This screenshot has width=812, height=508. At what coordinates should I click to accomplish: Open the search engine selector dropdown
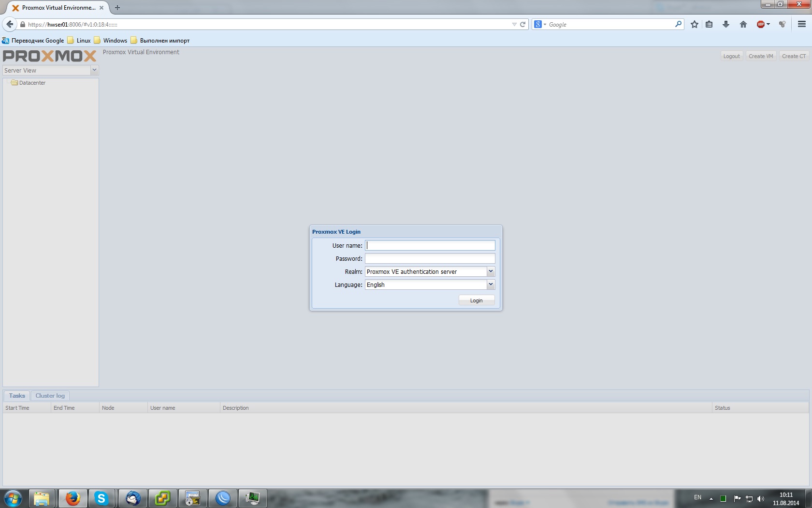[x=540, y=24]
